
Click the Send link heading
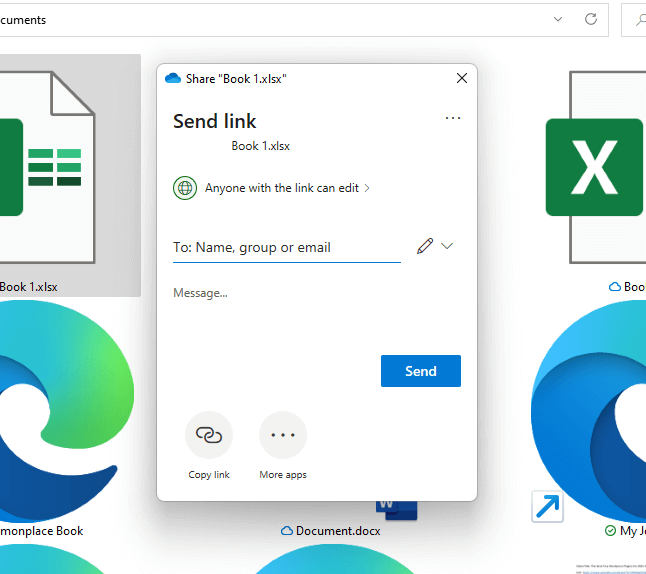coord(215,121)
